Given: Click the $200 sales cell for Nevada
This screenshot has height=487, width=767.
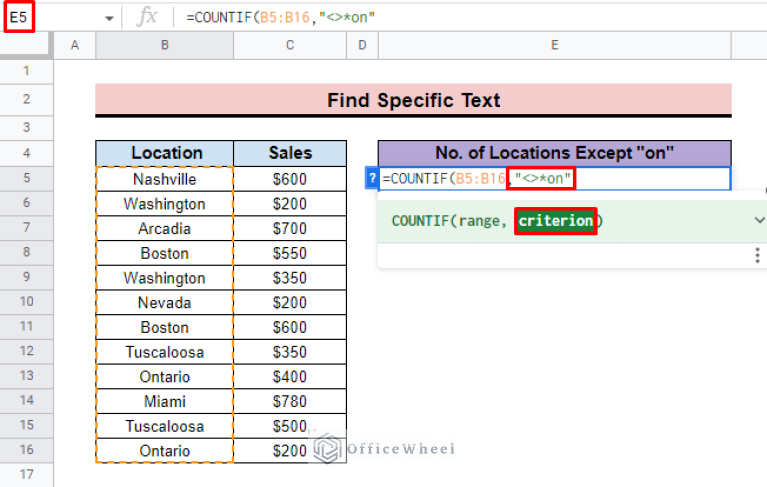Looking at the screenshot, I should [x=290, y=303].
